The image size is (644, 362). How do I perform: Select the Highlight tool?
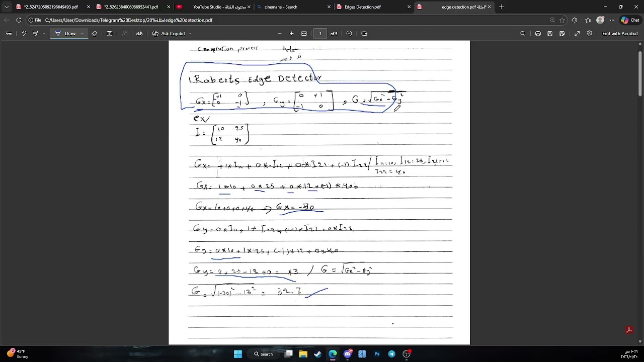pyautogui.click(x=35, y=34)
